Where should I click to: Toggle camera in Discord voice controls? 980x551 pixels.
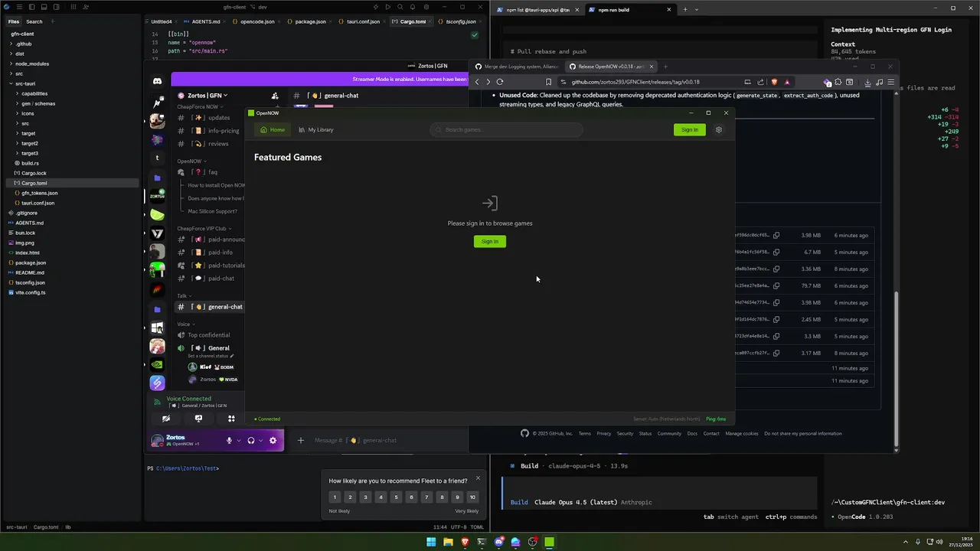pyautogui.click(x=165, y=419)
